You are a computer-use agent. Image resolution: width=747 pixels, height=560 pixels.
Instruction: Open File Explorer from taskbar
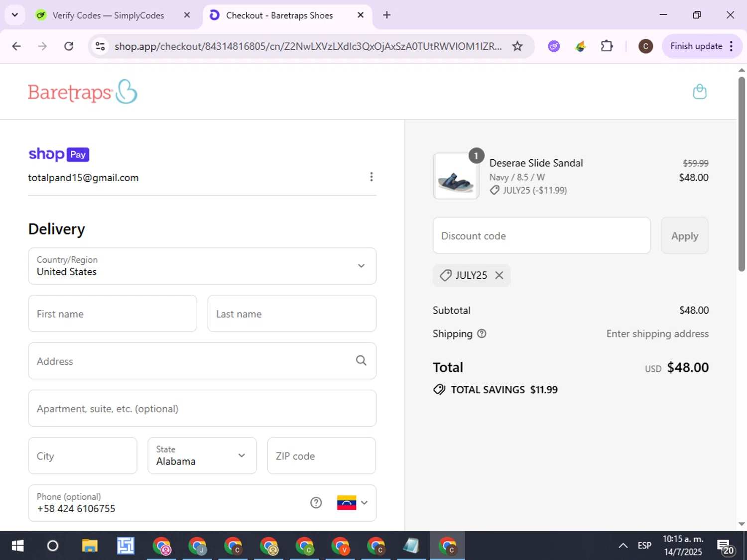pos(90,546)
